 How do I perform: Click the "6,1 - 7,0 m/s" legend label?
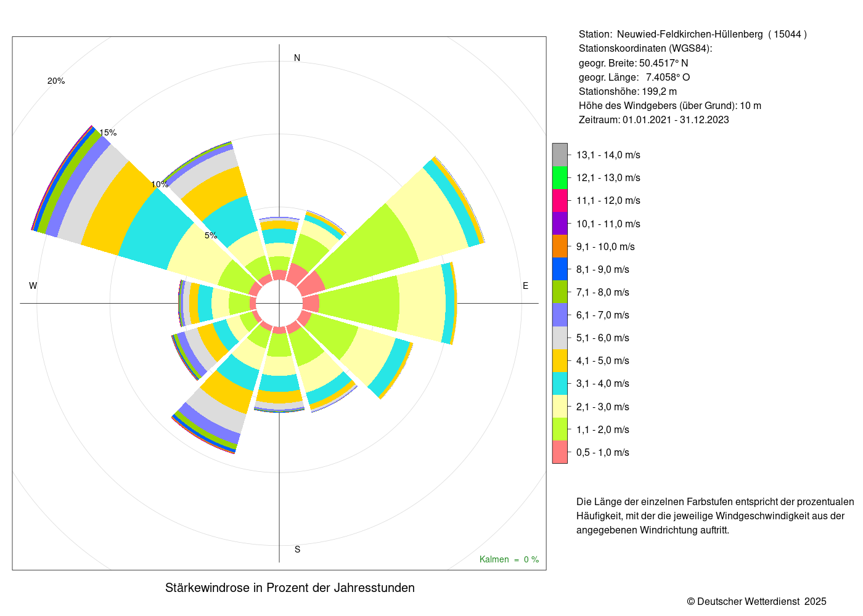(x=602, y=315)
